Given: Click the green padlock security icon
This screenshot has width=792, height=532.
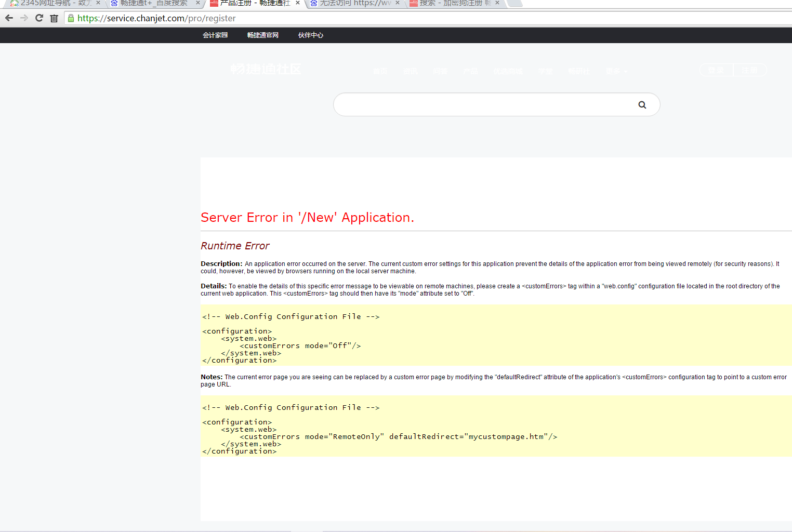Looking at the screenshot, I should pyautogui.click(x=71, y=18).
